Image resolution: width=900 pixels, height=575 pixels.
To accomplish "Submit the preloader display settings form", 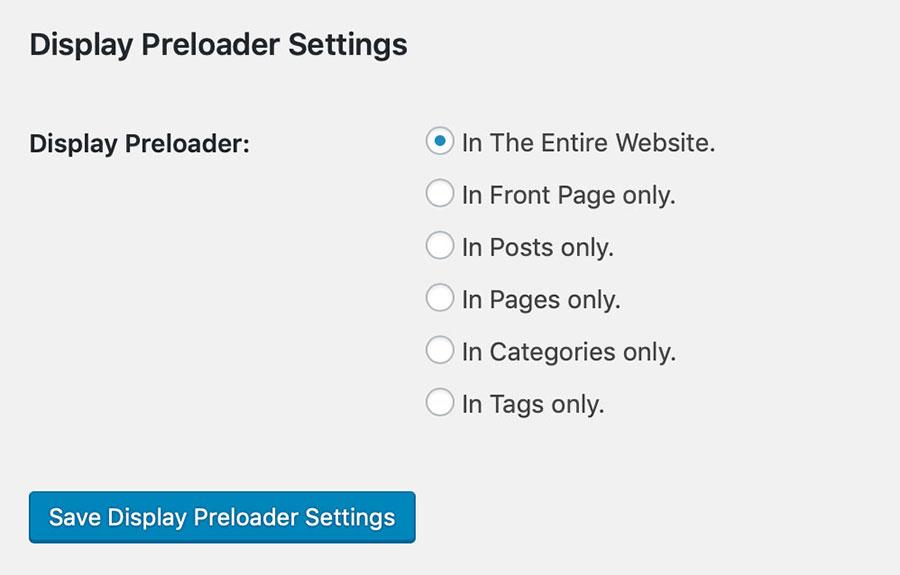I will pyautogui.click(x=222, y=517).
